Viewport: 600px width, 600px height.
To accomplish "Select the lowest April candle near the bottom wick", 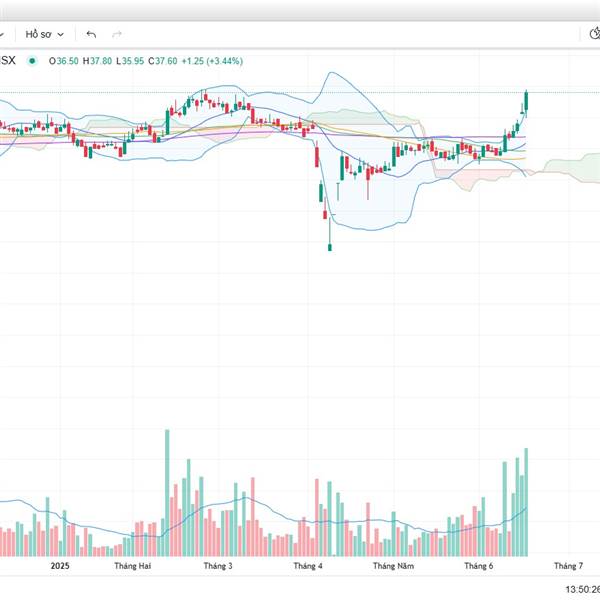I will (330, 247).
